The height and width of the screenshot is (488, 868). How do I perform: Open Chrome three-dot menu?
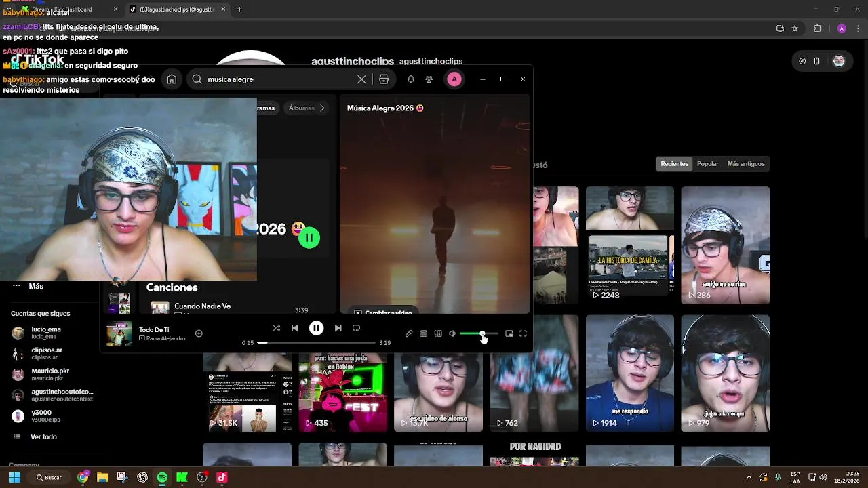[x=858, y=28]
